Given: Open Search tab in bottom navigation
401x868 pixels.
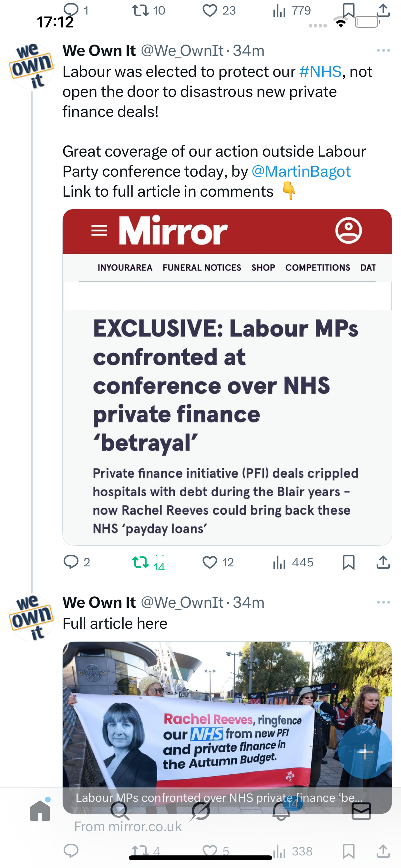Looking at the screenshot, I should tap(120, 811).
